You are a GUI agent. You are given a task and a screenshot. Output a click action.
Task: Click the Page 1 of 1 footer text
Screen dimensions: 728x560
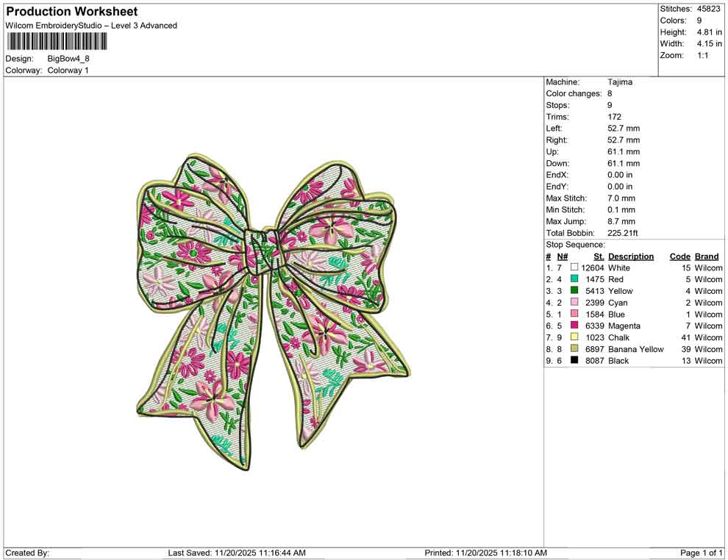coord(702,553)
